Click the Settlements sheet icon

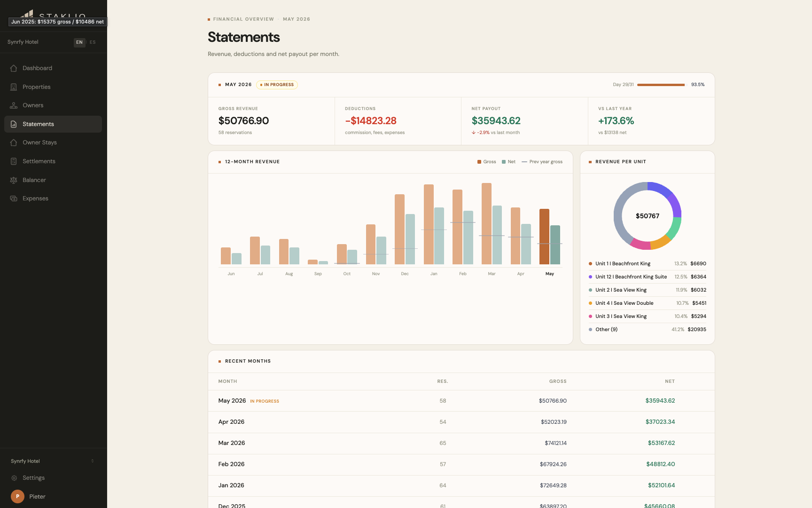click(x=14, y=161)
